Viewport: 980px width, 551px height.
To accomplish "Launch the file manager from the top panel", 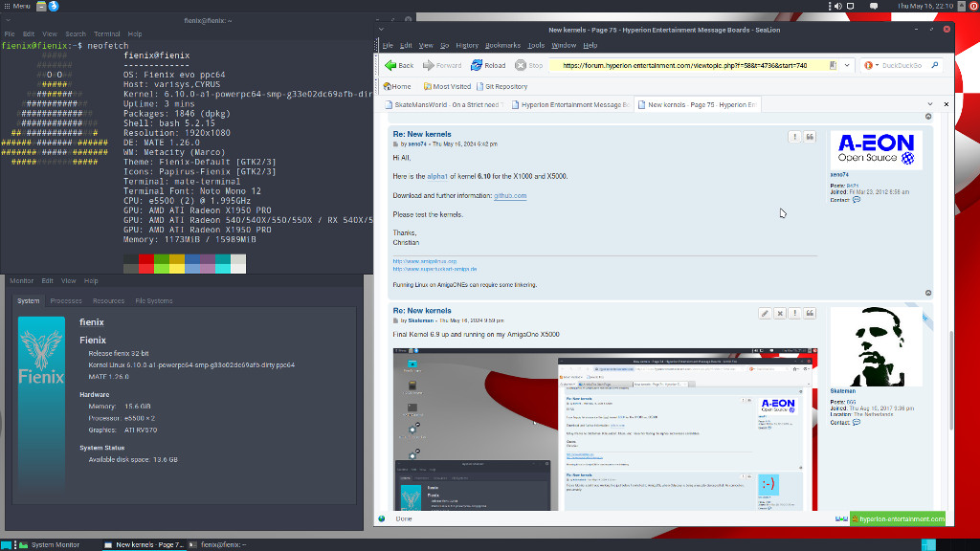I will (41, 6).
